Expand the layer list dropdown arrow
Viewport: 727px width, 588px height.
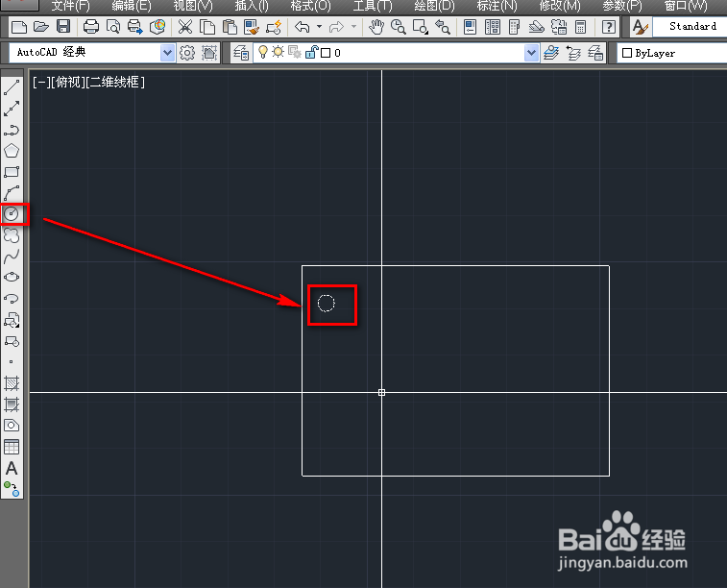[x=532, y=53]
